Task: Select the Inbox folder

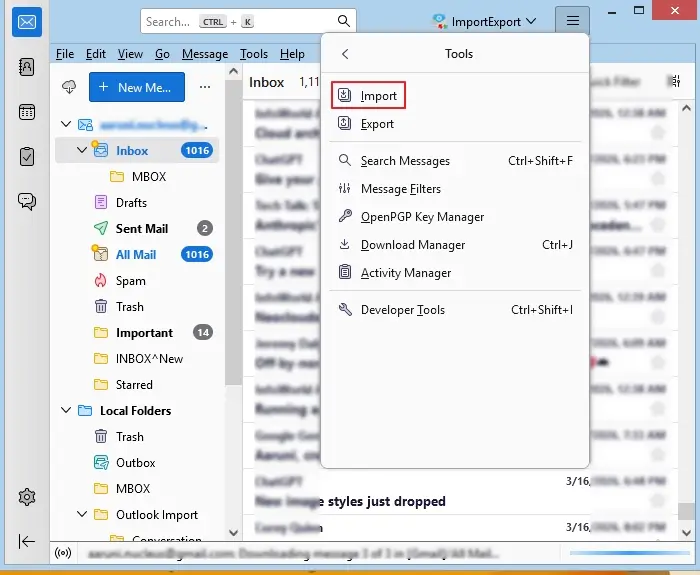Action: [137, 150]
